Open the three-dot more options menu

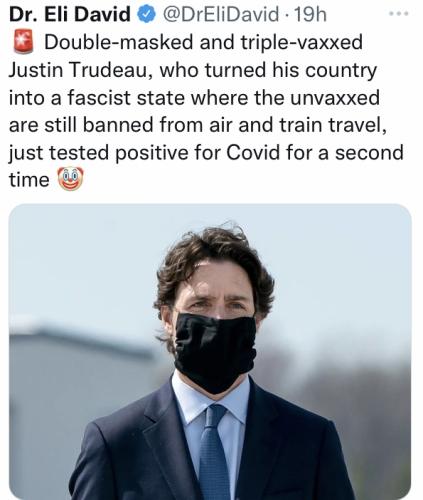point(399,14)
